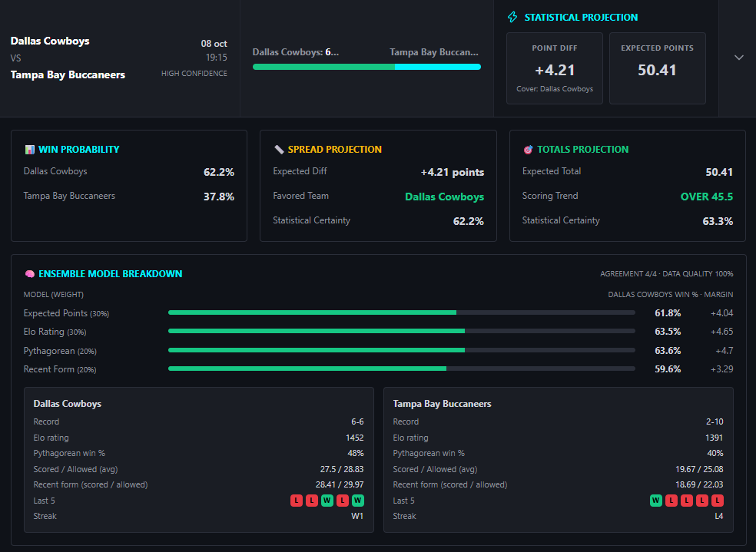Click the 61.8% Expected Points win percentage

click(x=668, y=313)
